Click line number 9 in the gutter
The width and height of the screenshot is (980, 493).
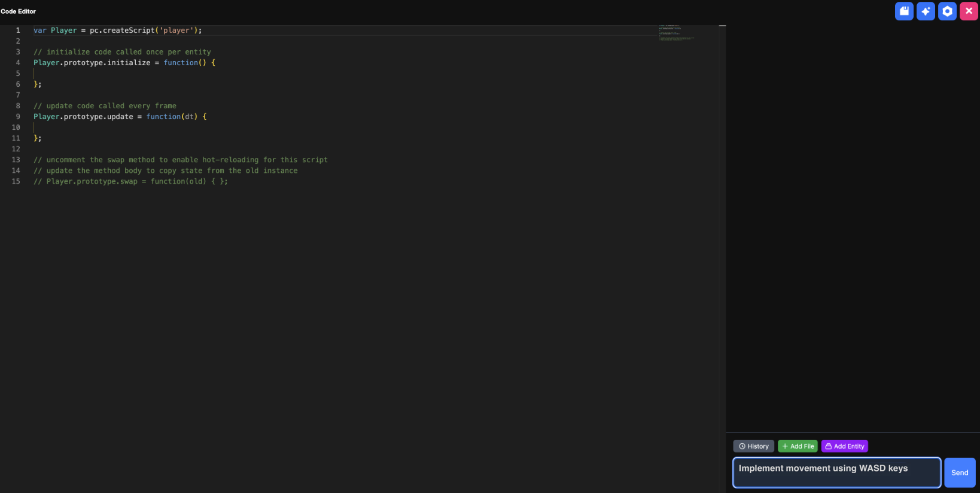coord(18,117)
